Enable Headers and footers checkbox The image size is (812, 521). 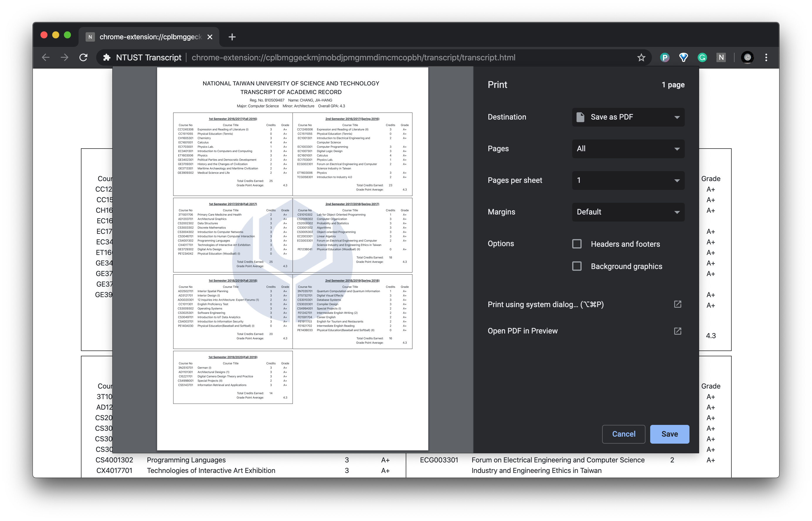(577, 244)
